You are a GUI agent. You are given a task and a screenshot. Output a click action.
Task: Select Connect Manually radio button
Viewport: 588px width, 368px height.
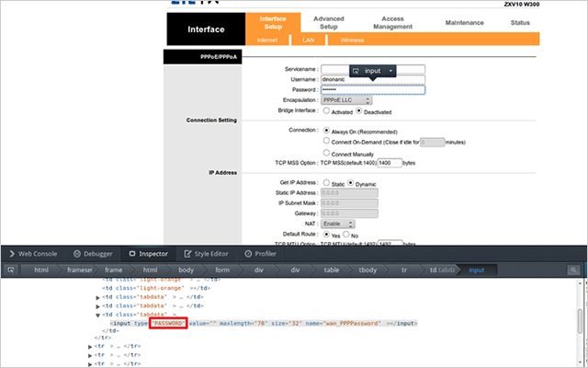coord(326,153)
